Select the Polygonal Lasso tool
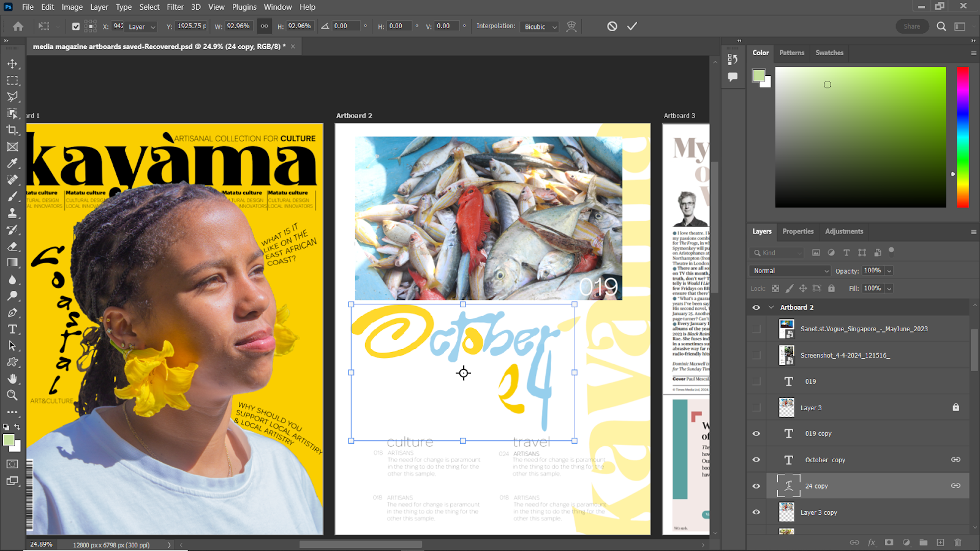The height and width of the screenshot is (551, 980). (x=12, y=97)
